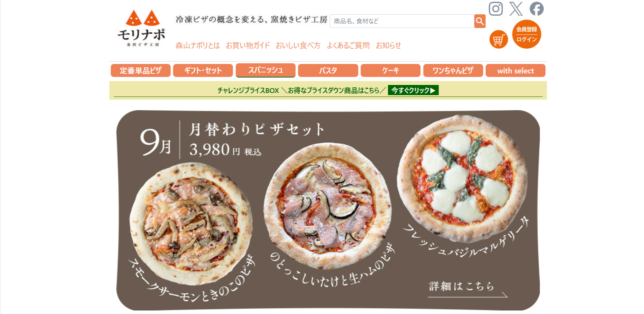Open おいしい食べ方 link
Viewport: 644px width, 314px height.
click(x=298, y=45)
